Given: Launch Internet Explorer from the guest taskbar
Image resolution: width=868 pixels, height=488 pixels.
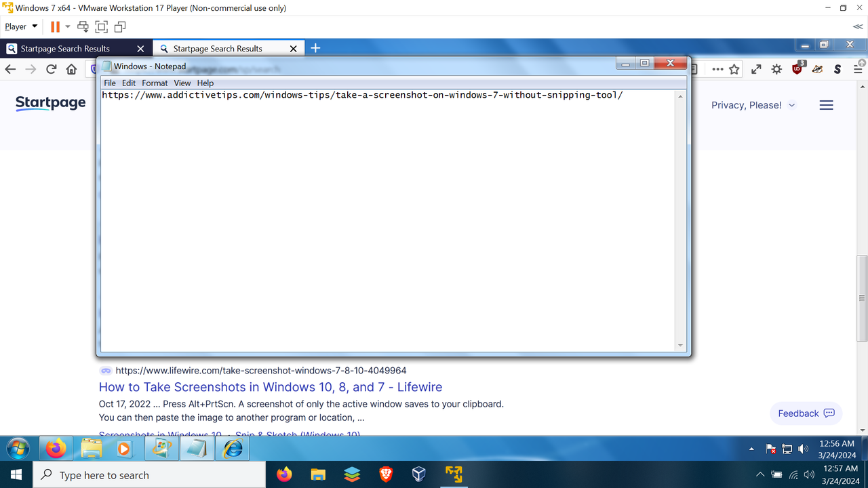Looking at the screenshot, I should point(232,448).
